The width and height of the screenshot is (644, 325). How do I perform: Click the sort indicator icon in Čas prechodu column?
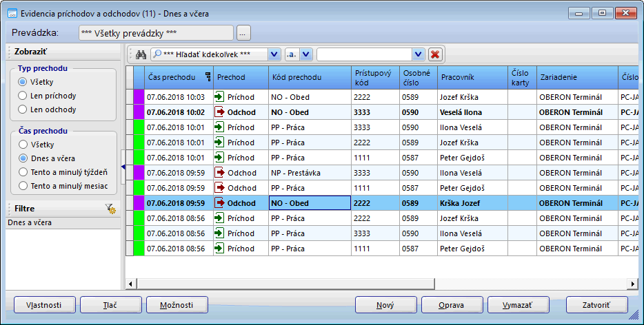[x=208, y=78]
